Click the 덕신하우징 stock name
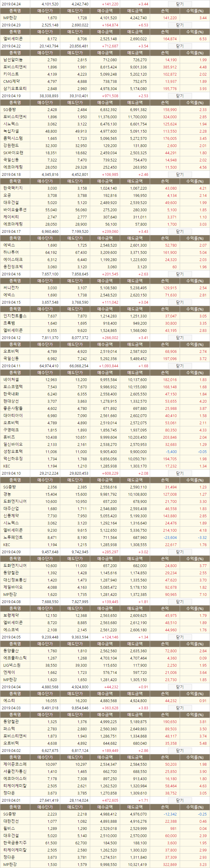This screenshot has height=868, width=210. pyautogui.click(x=13, y=459)
